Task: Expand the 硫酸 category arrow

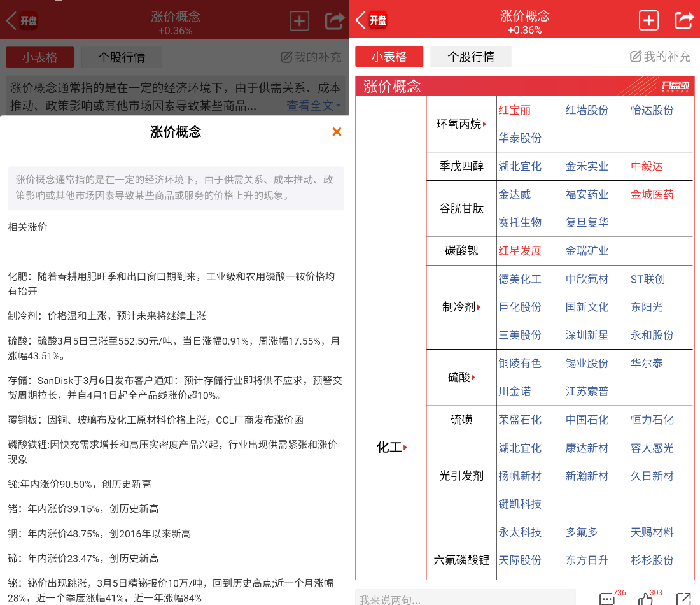Action: pos(473,378)
